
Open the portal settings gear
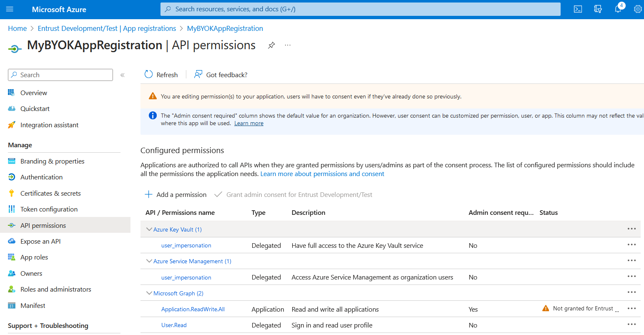(638, 9)
